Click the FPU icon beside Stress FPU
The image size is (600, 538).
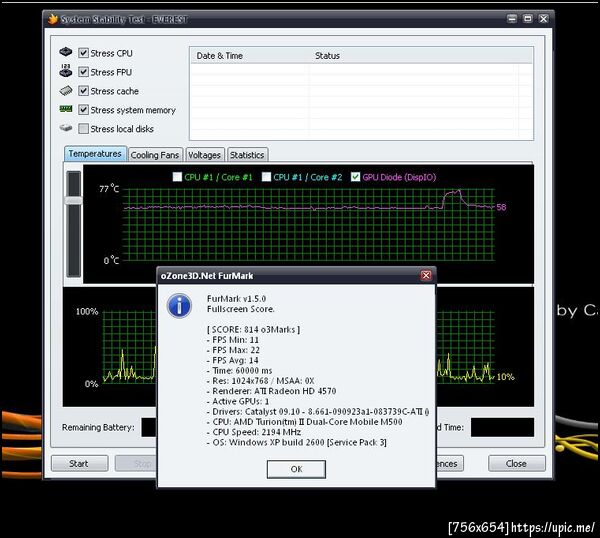pyautogui.click(x=65, y=71)
